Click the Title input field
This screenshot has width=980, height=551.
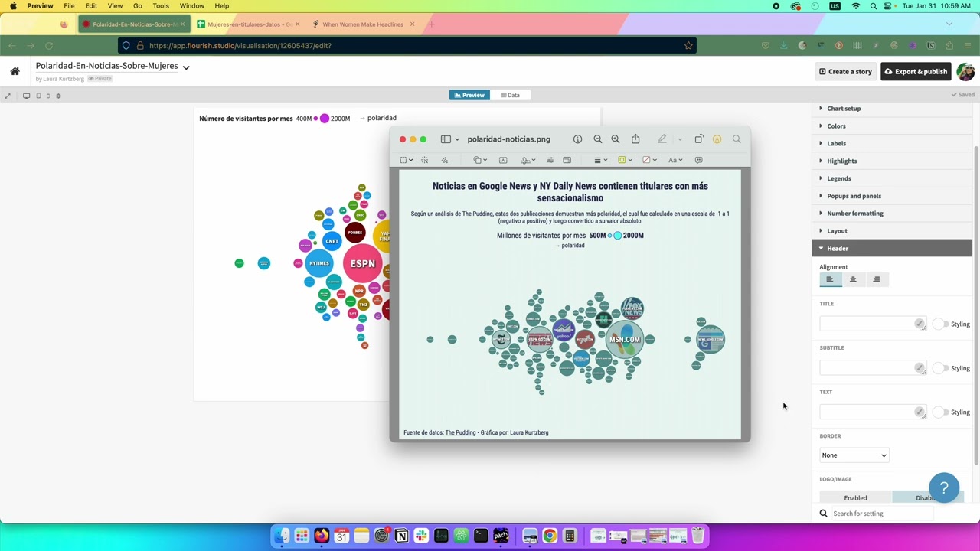[x=873, y=324]
